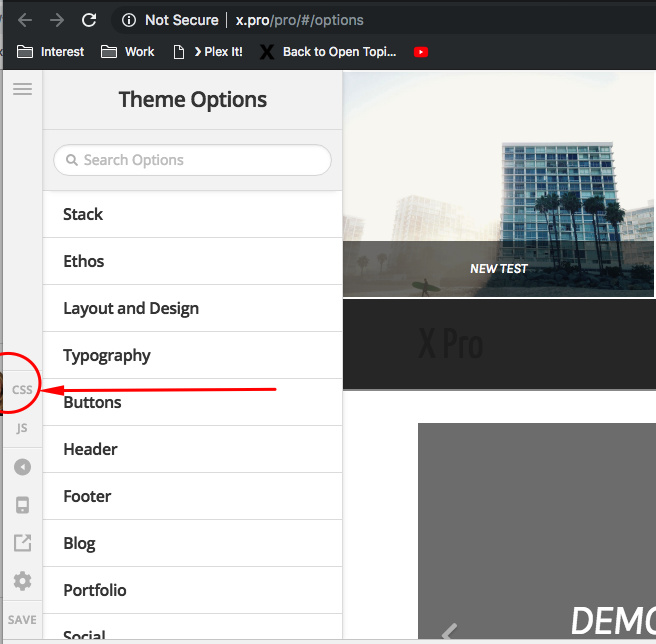Click the site info Not Secure icon
The height and width of the screenshot is (644, 656).
click(x=129, y=20)
